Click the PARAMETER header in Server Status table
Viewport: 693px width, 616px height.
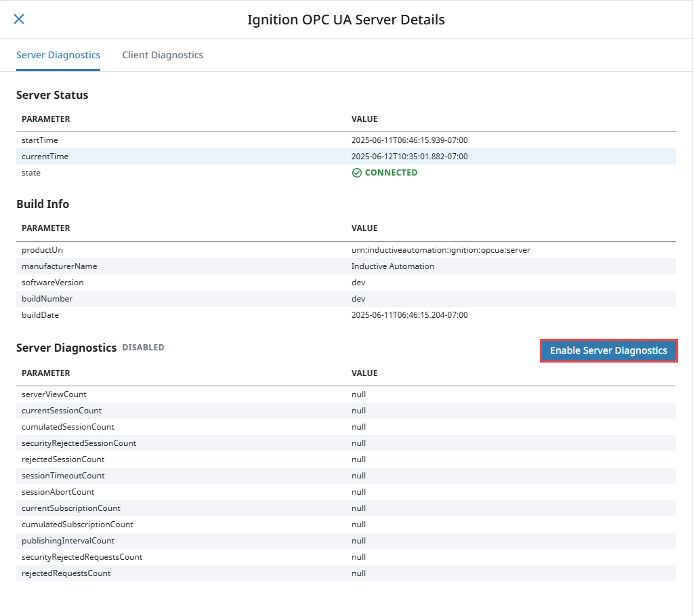[46, 119]
